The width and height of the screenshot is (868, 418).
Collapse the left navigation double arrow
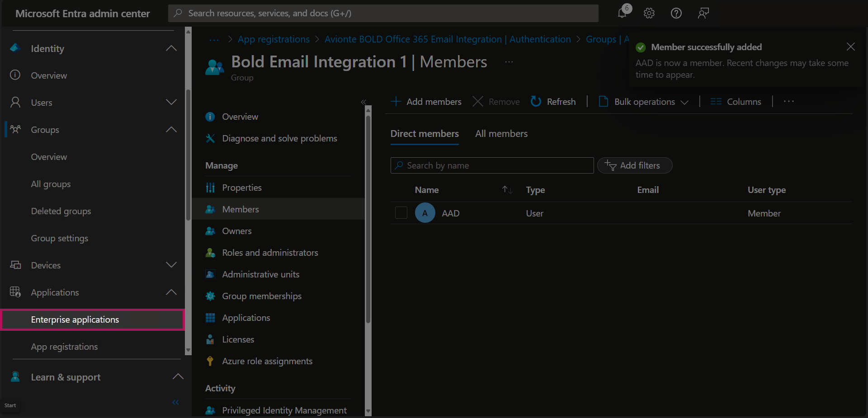pos(175,402)
